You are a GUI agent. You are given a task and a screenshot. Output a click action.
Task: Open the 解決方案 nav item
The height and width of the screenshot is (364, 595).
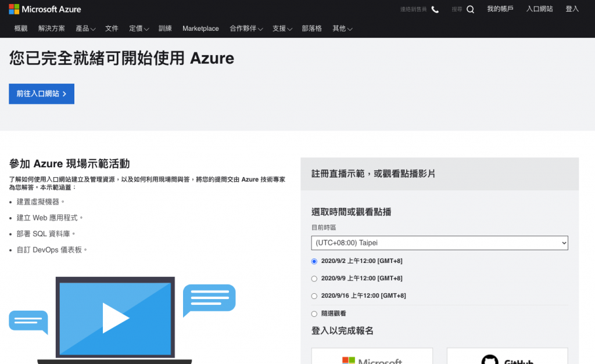[52, 28]
